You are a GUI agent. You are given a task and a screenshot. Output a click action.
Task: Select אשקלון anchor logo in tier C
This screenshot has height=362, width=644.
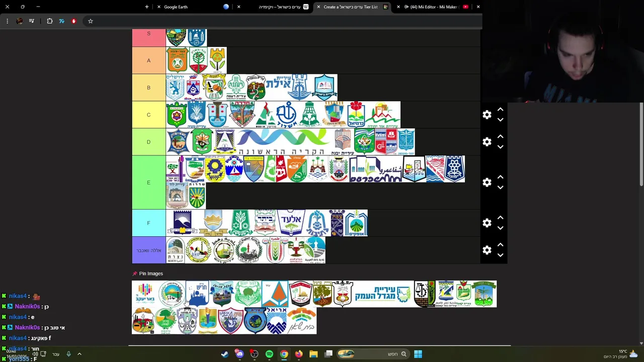[x=286, y=115]
